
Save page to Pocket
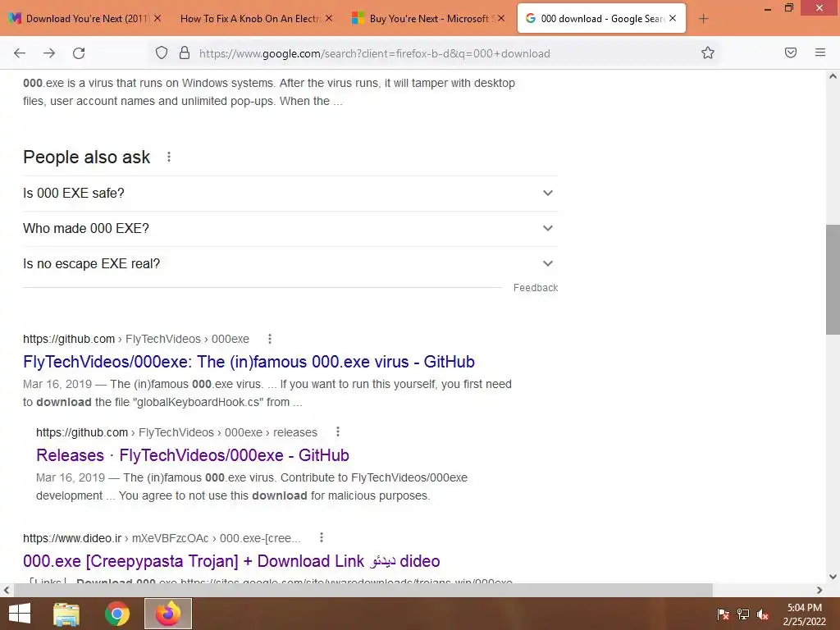(x=790, y=52)
